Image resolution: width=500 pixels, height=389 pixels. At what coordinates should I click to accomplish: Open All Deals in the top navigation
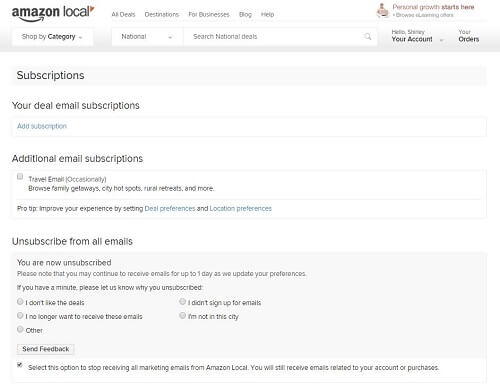click(123, 15)
